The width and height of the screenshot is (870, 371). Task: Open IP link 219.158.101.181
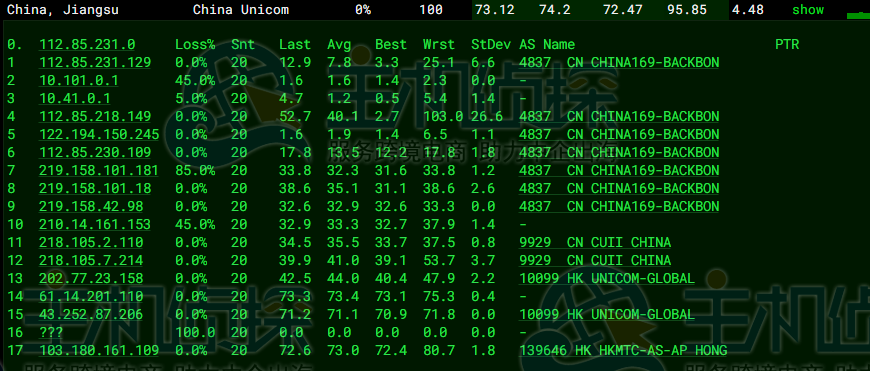(99, 170)
